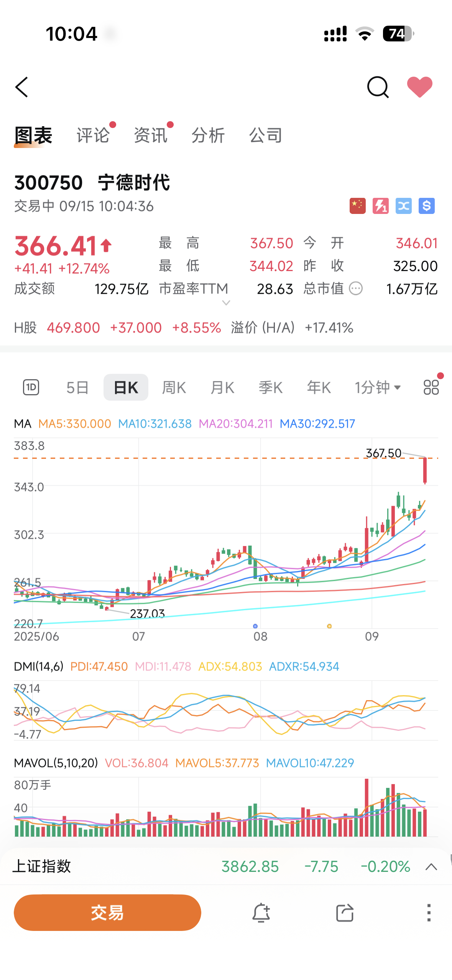Tap the MAVOL(5,10,20) indicator label
This screenshot has width=452, height=980.
click(56, 763)
